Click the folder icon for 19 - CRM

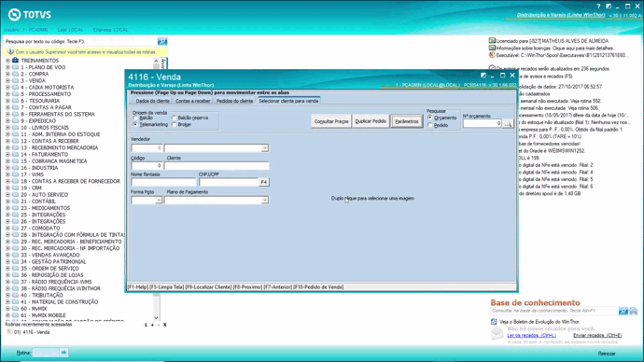click(15, 188)
